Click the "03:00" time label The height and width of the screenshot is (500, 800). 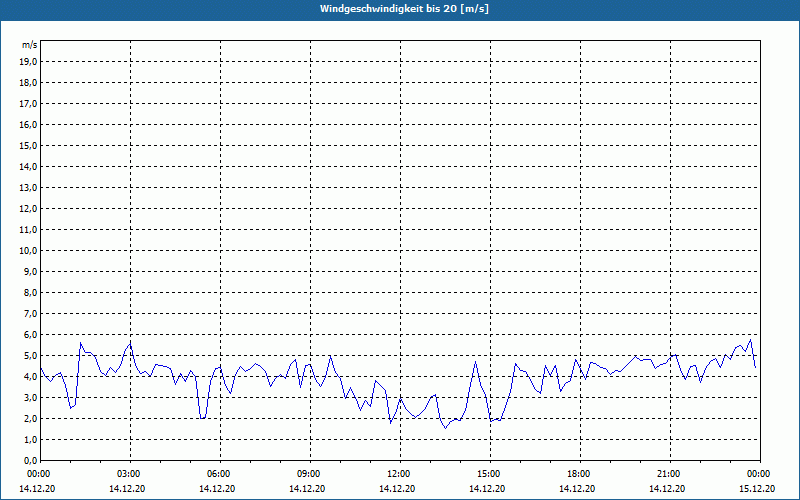pos(131,474)
